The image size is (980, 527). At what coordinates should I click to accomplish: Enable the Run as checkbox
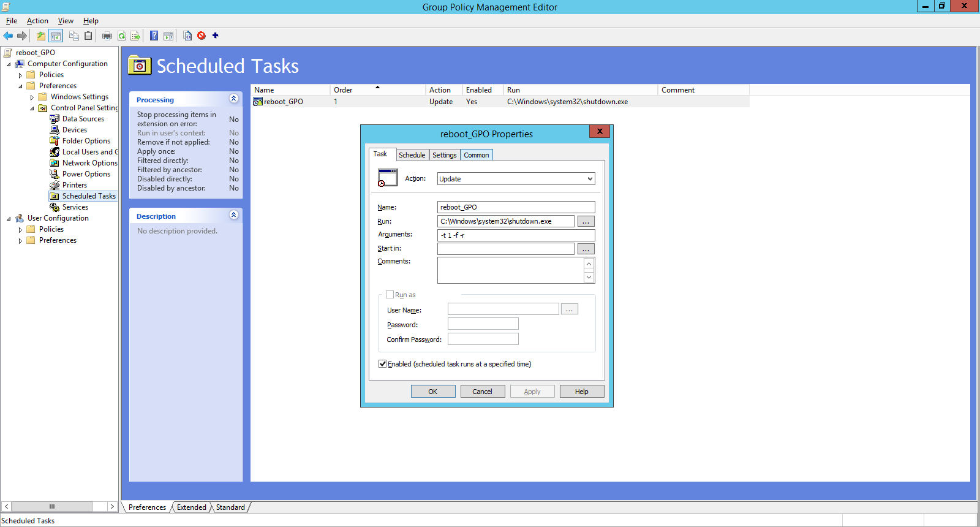(390, 295)
